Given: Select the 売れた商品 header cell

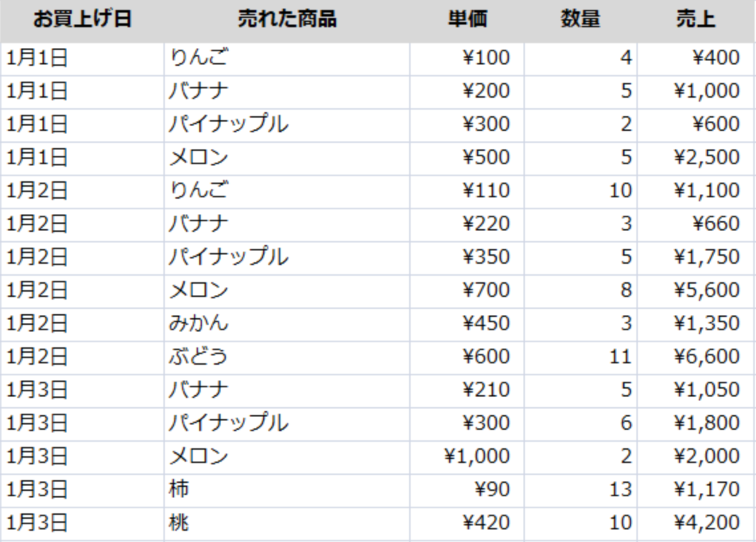Looking at the screenshot, I should click(286, 20).
